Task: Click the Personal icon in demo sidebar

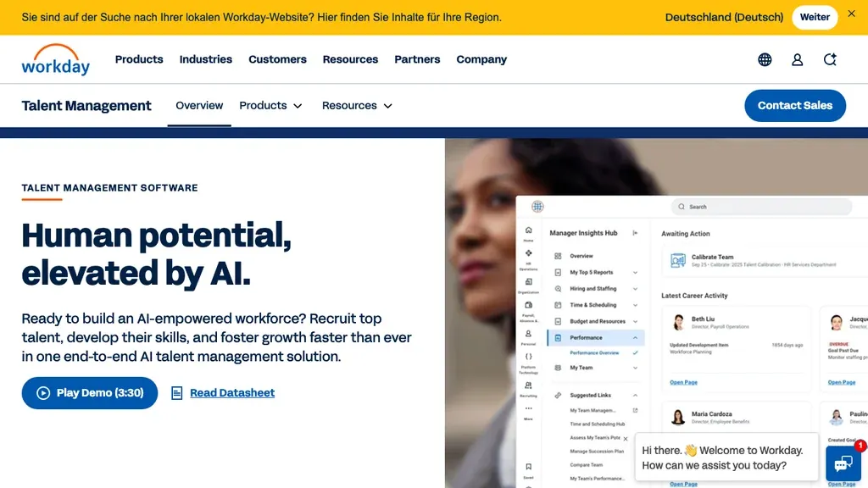Action: pyautogui.click(x=529, y=334)
